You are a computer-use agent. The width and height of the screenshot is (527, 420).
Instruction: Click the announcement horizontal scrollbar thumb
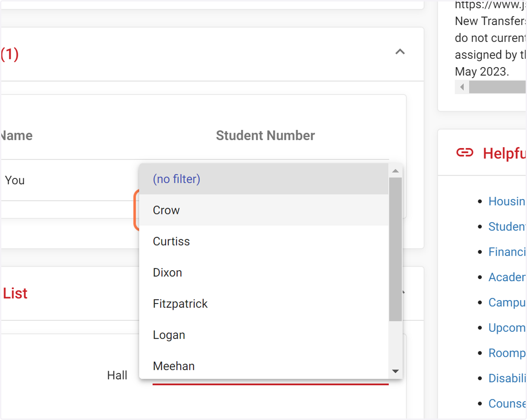coord(498,87)
